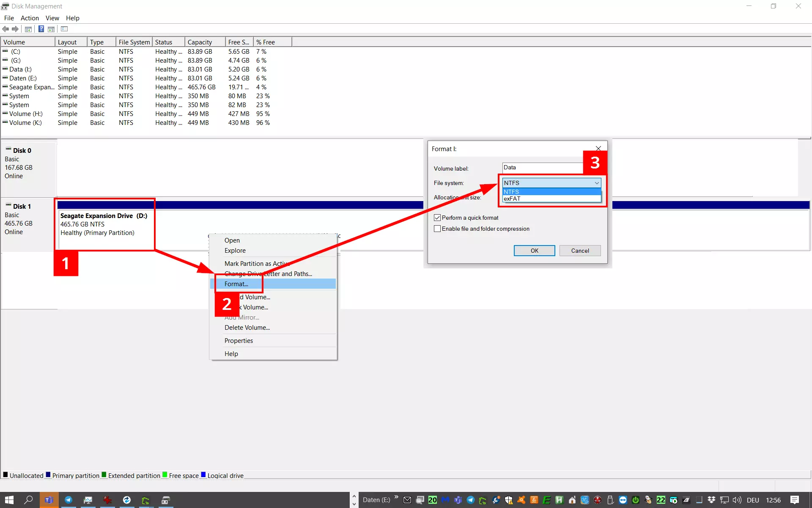Screen dimensions: 812x508
Task: Click the Volume label input field
Action: click(x=543, y=168)
